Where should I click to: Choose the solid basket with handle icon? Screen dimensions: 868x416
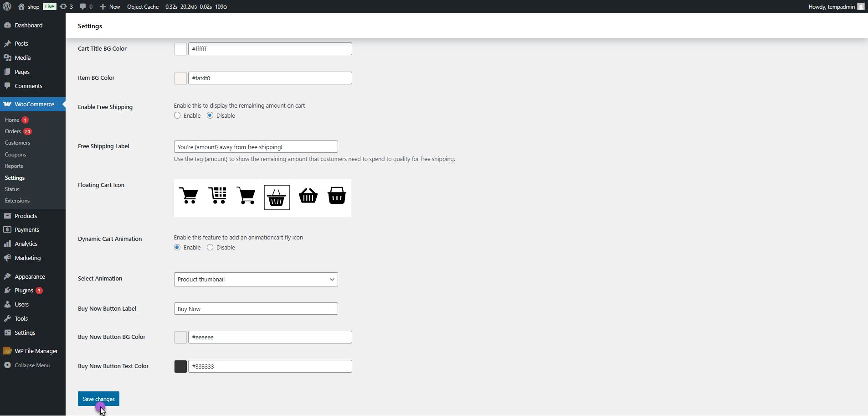(308, 196)
